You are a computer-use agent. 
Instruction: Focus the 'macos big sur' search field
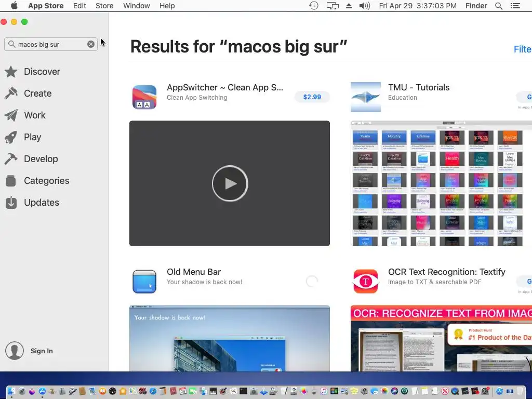(x=51, y=44)
